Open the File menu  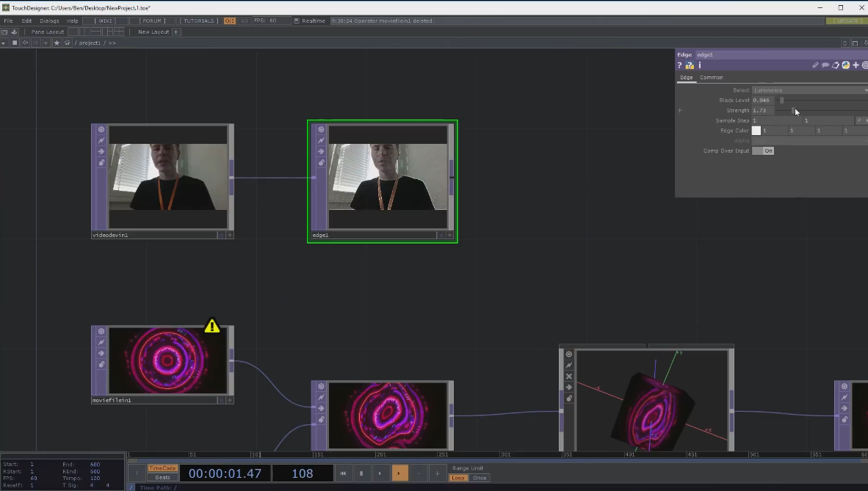8,21
